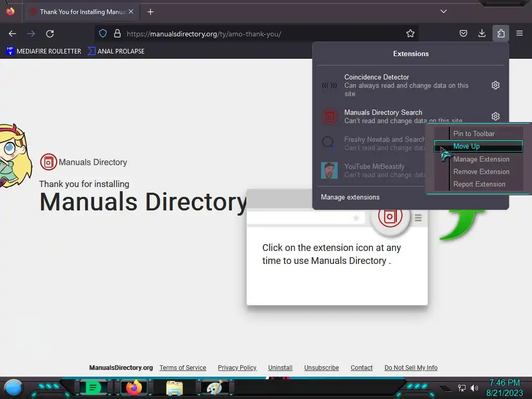Open File Explorer from taskbar

(175, 388)
